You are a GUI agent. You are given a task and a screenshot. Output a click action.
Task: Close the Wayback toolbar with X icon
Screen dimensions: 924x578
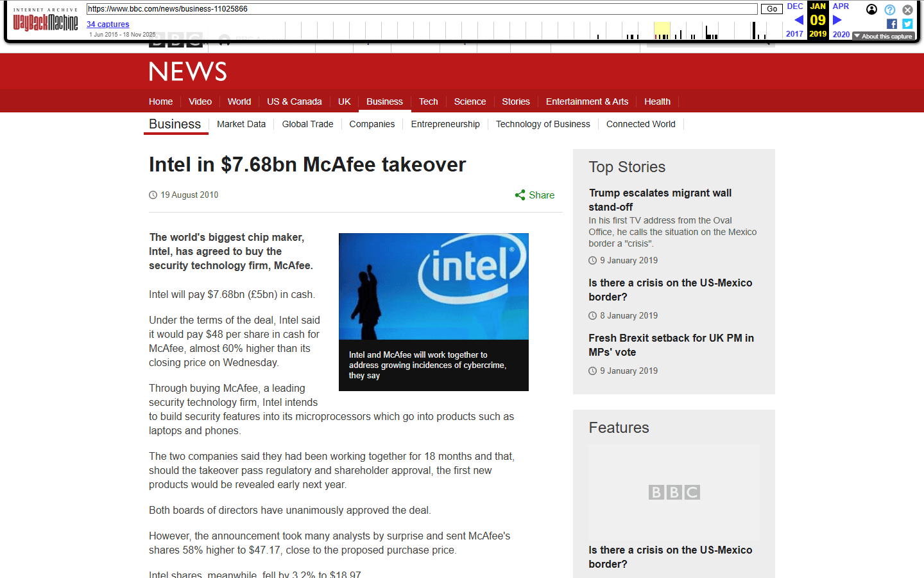click(x=907, y=10)
